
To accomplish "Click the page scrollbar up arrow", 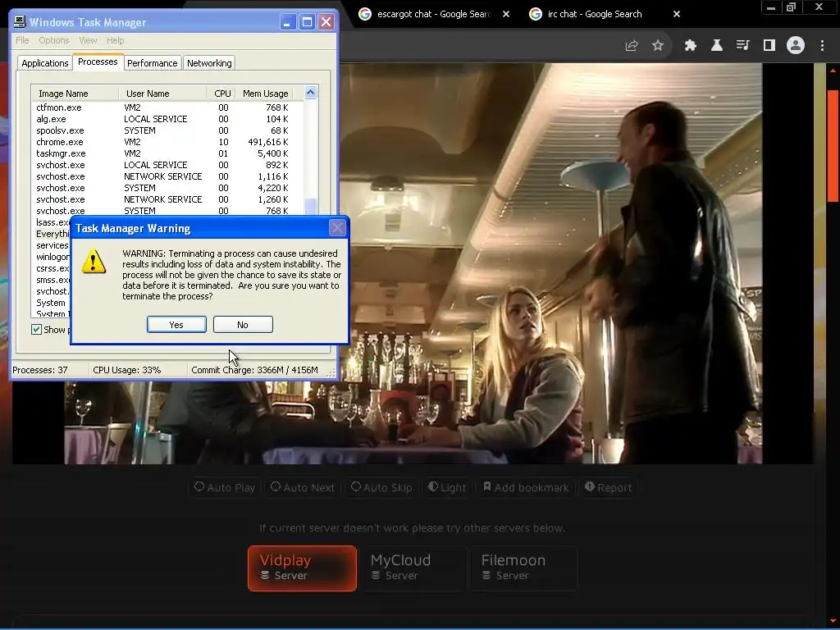I will coord(833,71).
